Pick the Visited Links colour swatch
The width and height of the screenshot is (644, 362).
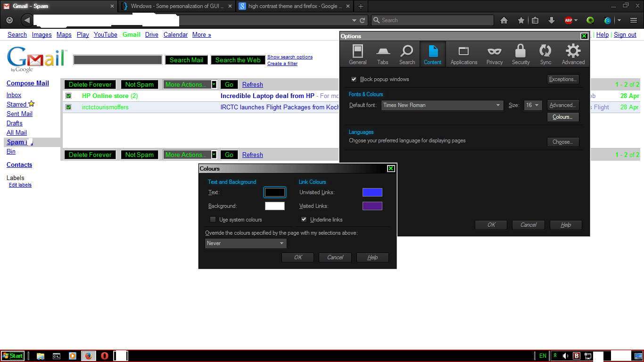click(372, 206)
